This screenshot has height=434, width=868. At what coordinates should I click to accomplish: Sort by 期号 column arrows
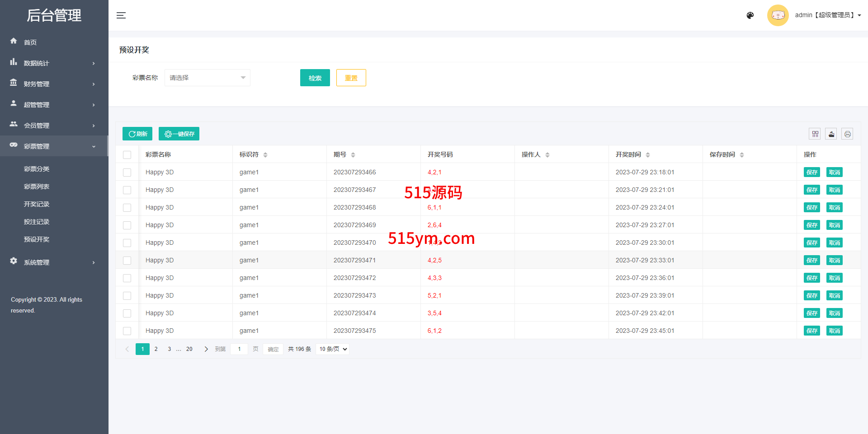[x=353, y=155]
